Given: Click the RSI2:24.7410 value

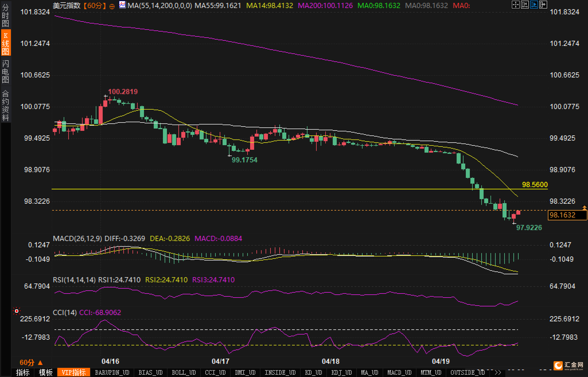Looking at the screenshot, I should click(x=166, y=280).
